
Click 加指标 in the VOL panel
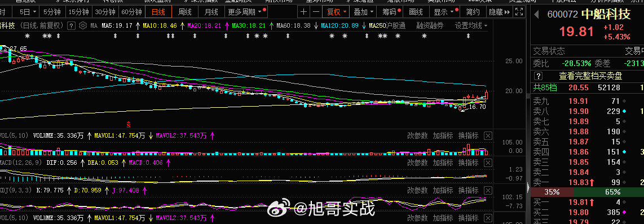[x=443, y=135]
